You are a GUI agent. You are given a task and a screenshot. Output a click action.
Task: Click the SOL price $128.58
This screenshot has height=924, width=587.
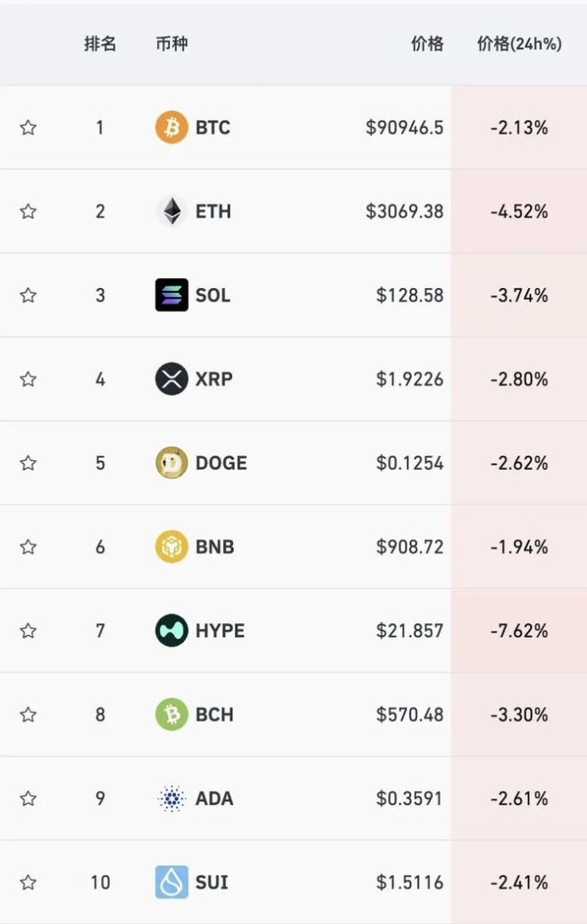coord(410,295)
